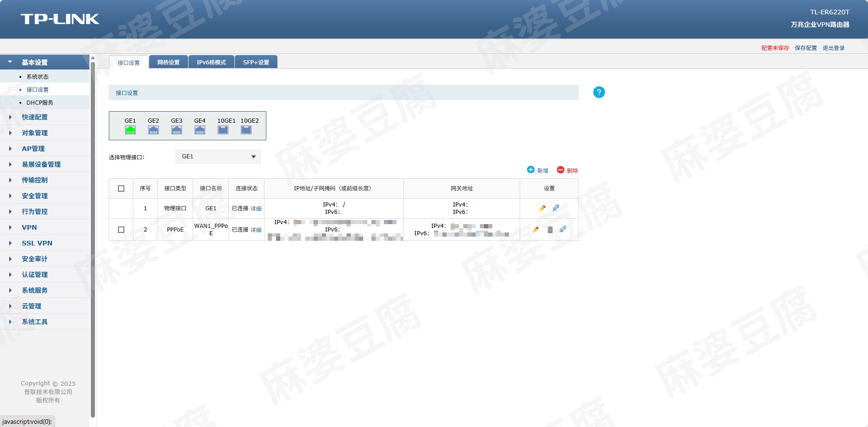Screen dimensions: 868x427
Task: Click link icon in GE1 row
Action: pyautogui.click(x=556, y=208)
